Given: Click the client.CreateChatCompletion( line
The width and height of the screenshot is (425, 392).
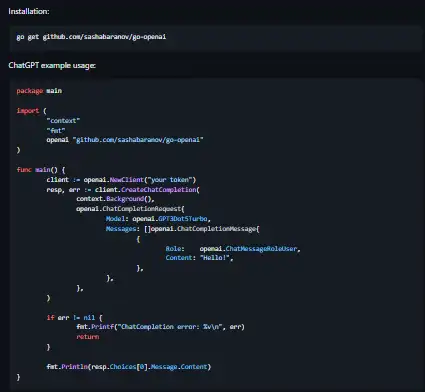Looking at the screenshot, I should [x=123, y=190].
